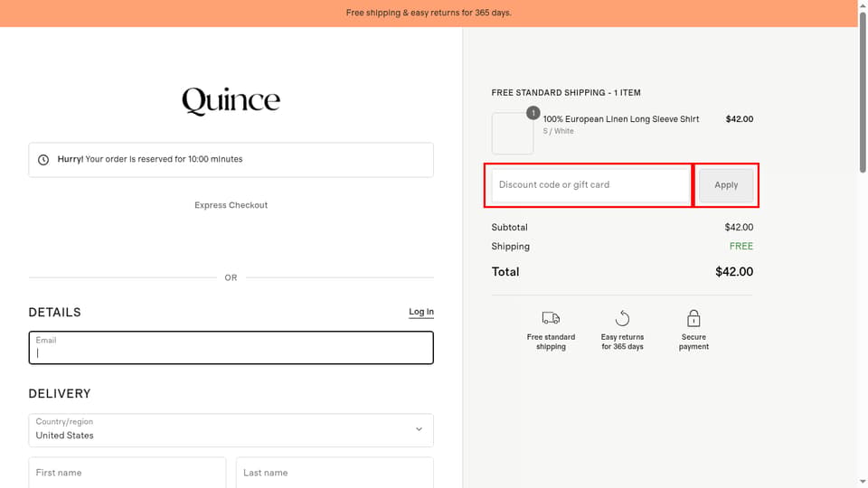The image size is (868, 488).
Task: Click the Quince logo
Action: click(x=231, y=100)
